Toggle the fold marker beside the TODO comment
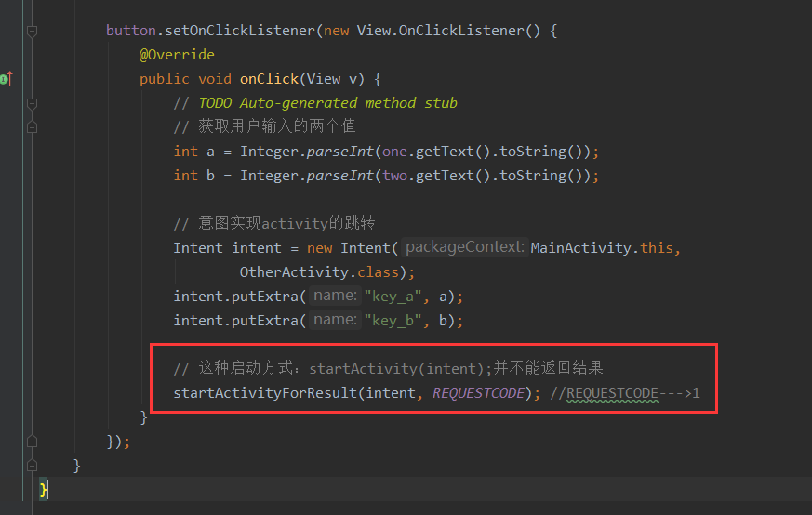Screen dimensions: 812x515 32,103
